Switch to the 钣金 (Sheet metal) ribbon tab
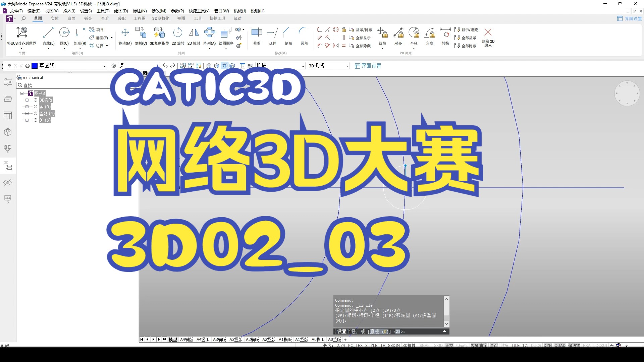Screen dimensions: 644x362 click(88, 18)
